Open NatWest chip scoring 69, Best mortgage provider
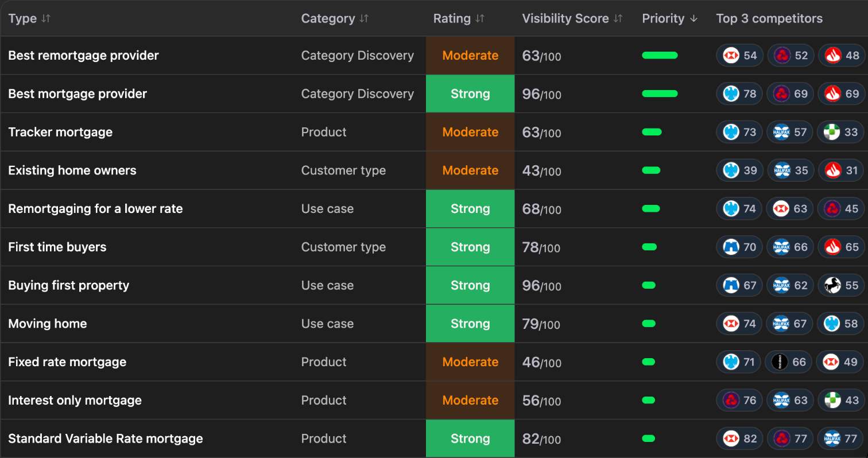 click(790, 94)
